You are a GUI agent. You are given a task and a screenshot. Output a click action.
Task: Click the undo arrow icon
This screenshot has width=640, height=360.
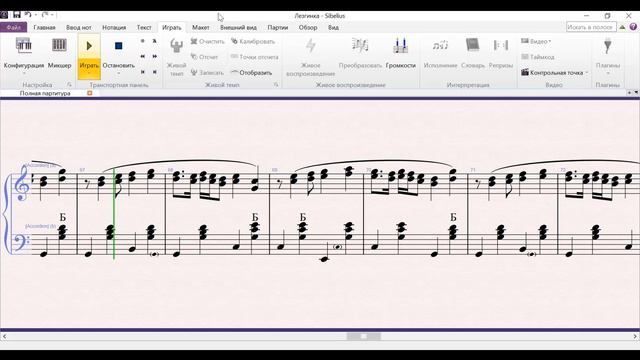(28, 15)
